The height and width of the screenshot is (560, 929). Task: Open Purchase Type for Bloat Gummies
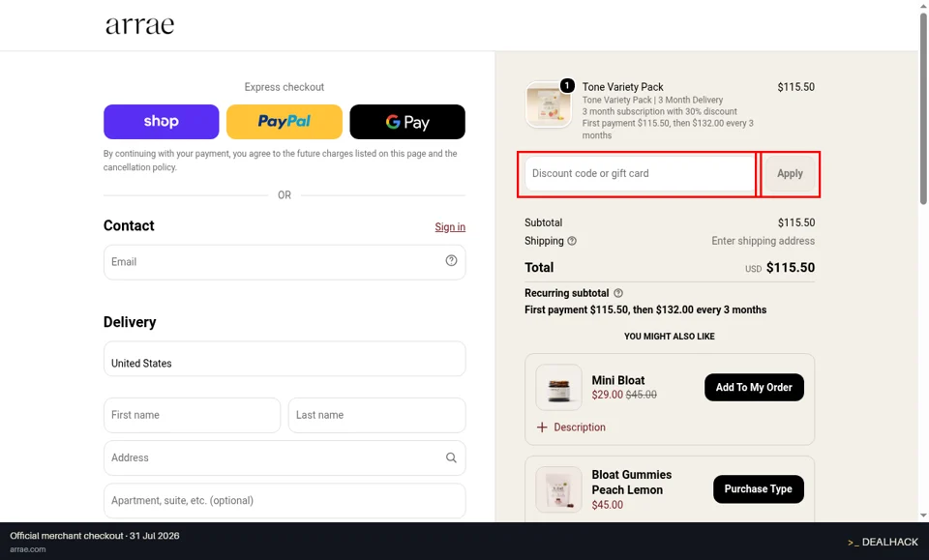pyautogui.click(x=759, y=489)
